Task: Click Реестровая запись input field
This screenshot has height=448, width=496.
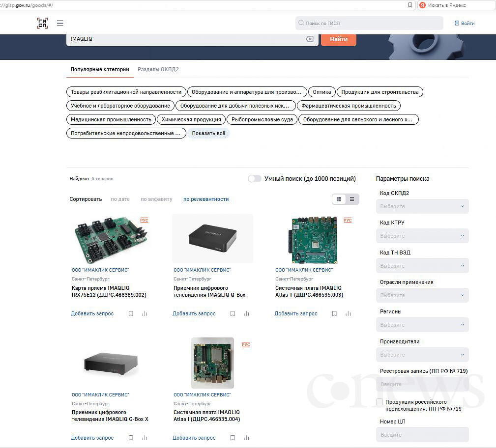Action: (422, 384)
